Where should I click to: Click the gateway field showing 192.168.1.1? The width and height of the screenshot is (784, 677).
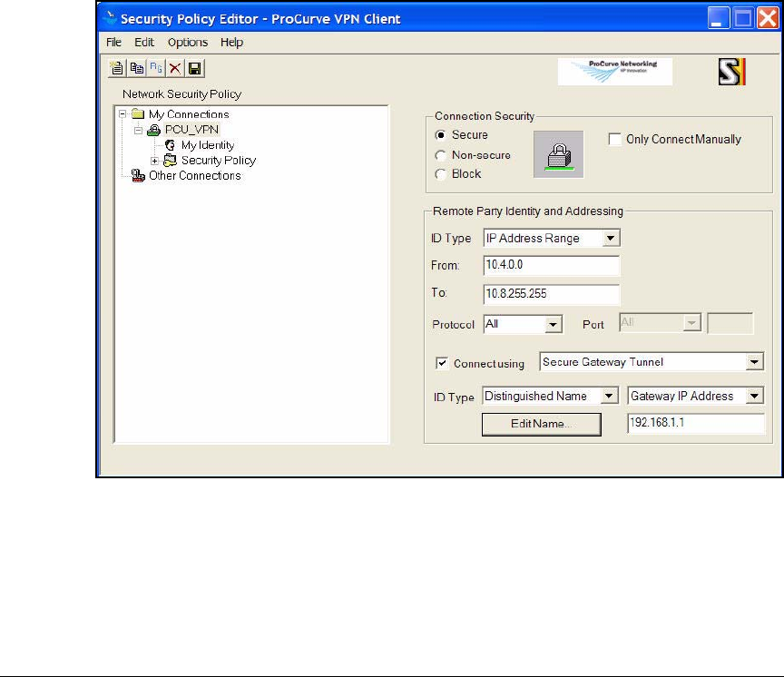(x=695, y=423)
